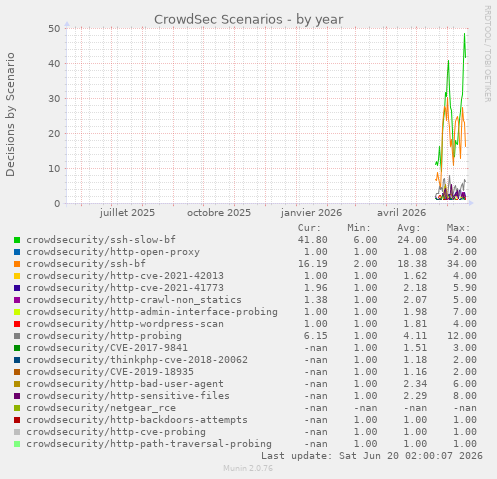Click the octobre 2025 axis label
This screenshot has width=497, height=479.
[219, 213]
